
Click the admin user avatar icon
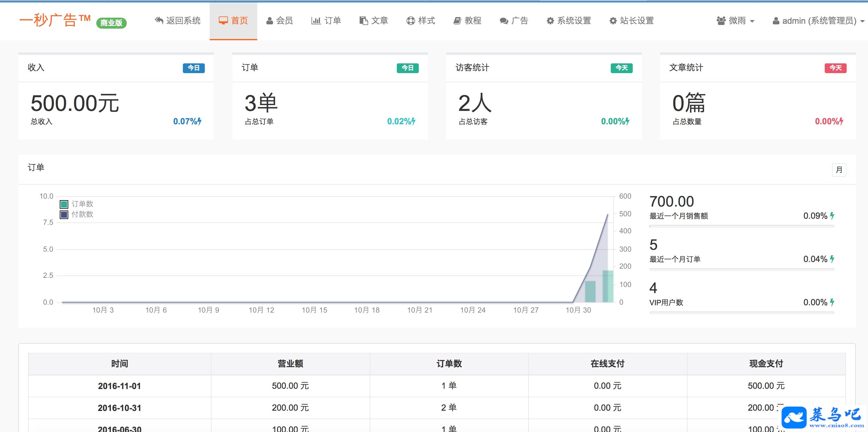[x=776, y=21]
